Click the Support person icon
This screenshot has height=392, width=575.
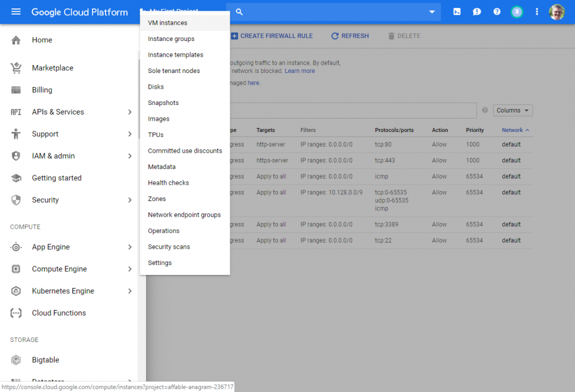coord(16,134)
